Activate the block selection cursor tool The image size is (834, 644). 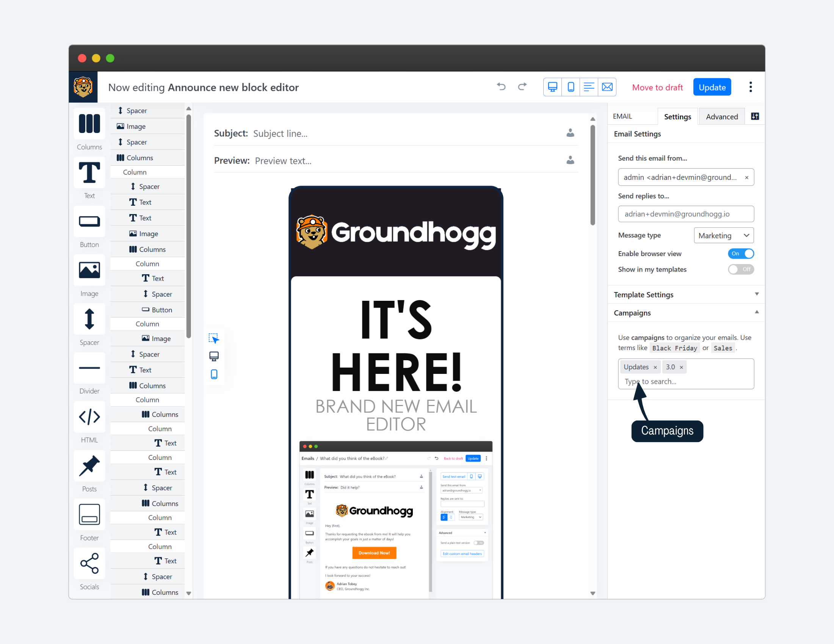pyautogui.click(x=214, y=339)
